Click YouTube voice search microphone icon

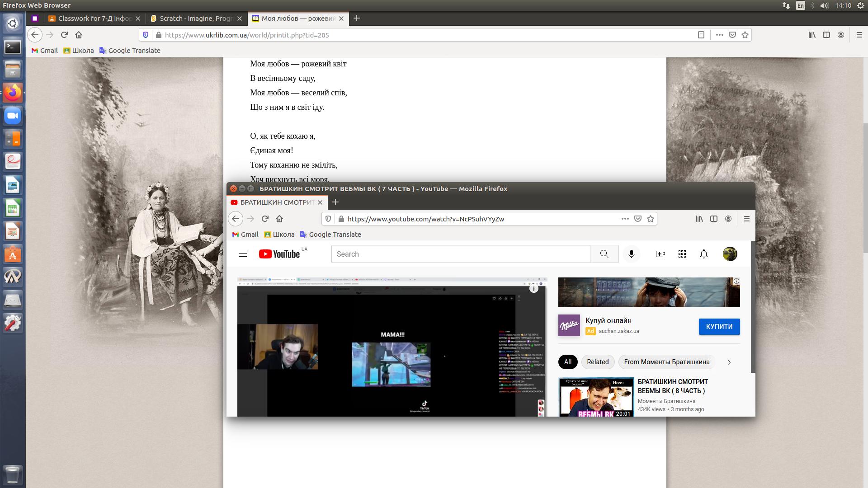(632, 254)
